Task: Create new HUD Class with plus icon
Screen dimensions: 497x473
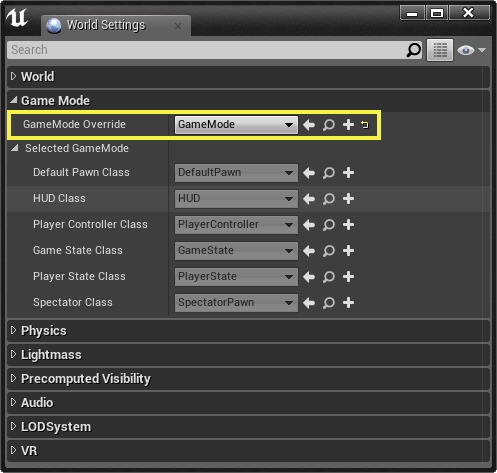Action: [x=348, y=199]
